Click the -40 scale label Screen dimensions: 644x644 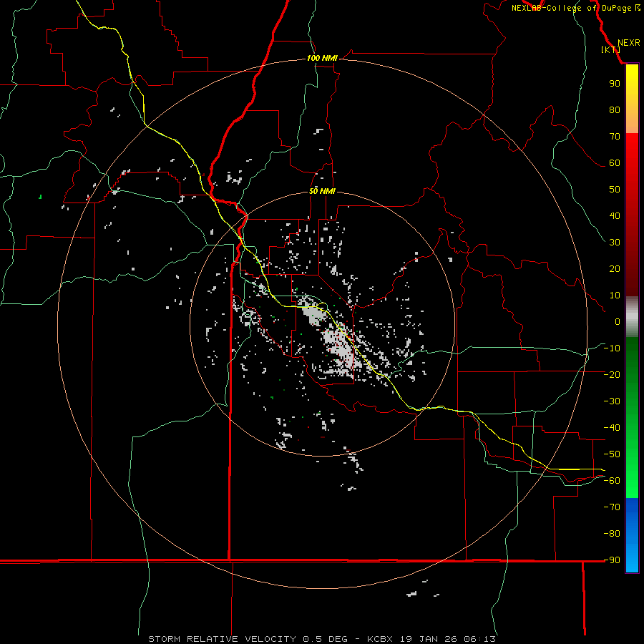612,428
